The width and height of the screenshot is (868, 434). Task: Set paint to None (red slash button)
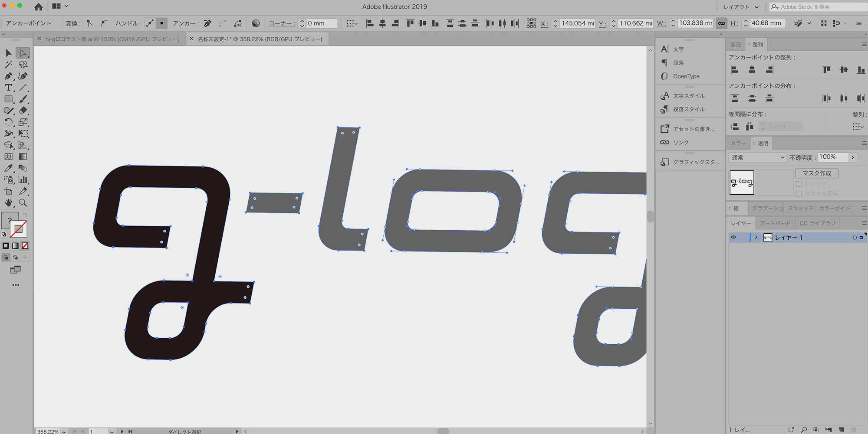coord(25,246)
